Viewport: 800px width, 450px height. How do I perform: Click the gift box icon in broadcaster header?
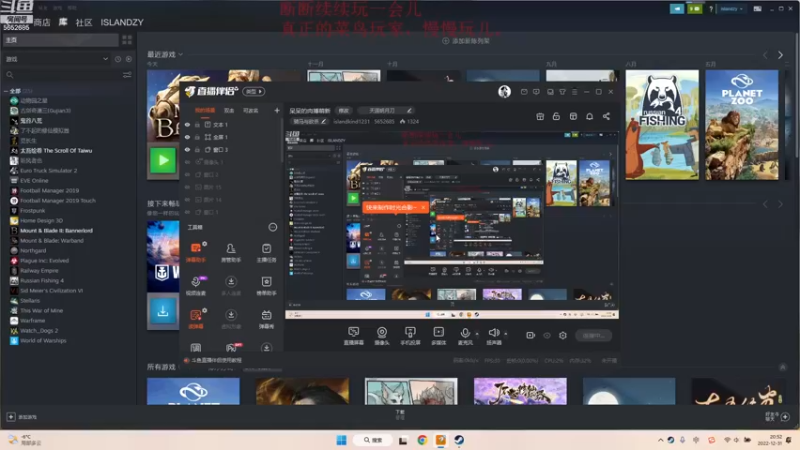coord(540,116)
